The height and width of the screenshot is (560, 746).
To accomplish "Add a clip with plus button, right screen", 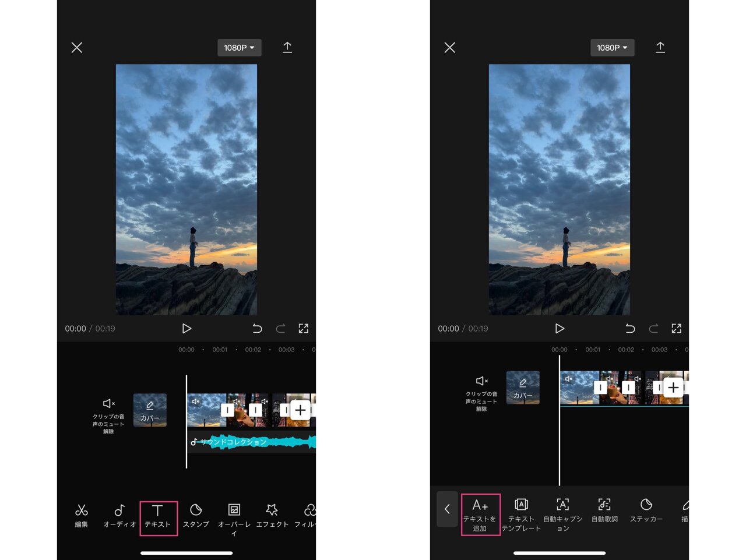I will pyautogui.click(x=673, y=388).
